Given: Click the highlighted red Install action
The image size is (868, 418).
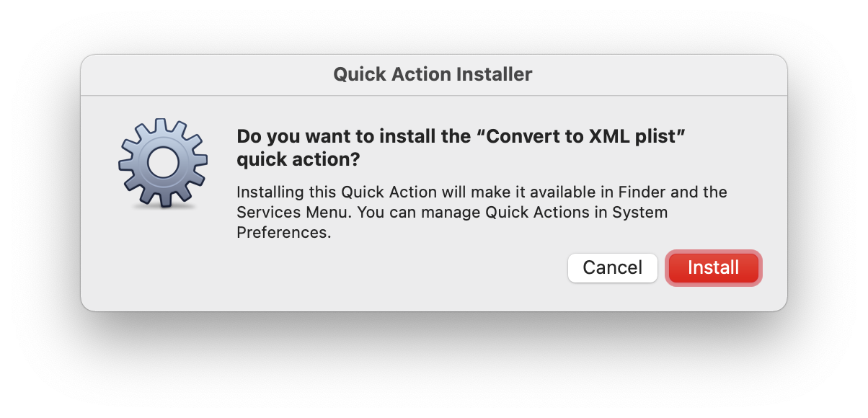Looking at the screenshot, I should pos(713,267).
